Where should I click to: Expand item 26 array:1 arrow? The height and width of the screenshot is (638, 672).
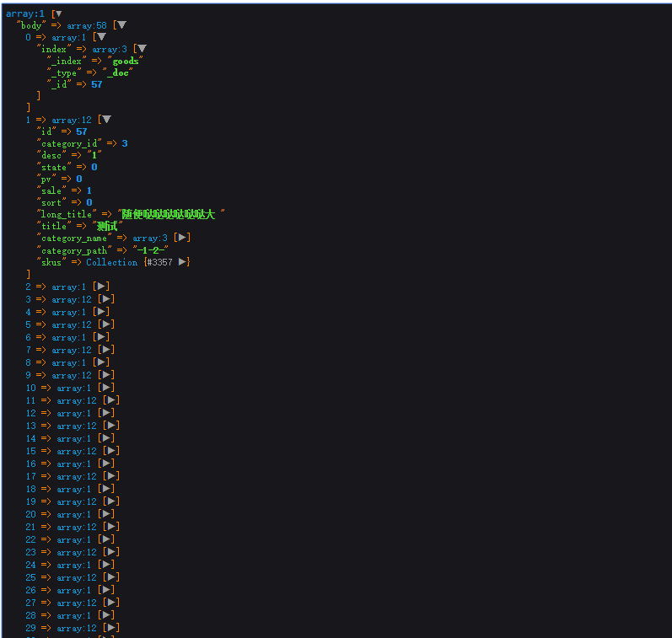coord(107,590)
